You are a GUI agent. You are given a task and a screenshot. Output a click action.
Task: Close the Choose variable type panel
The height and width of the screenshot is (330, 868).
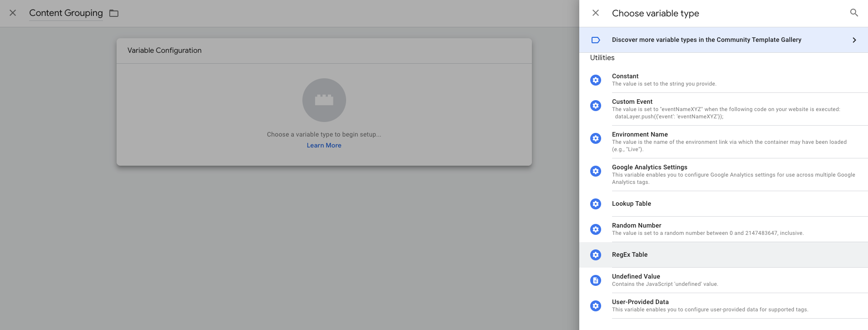tap(596, 13)
